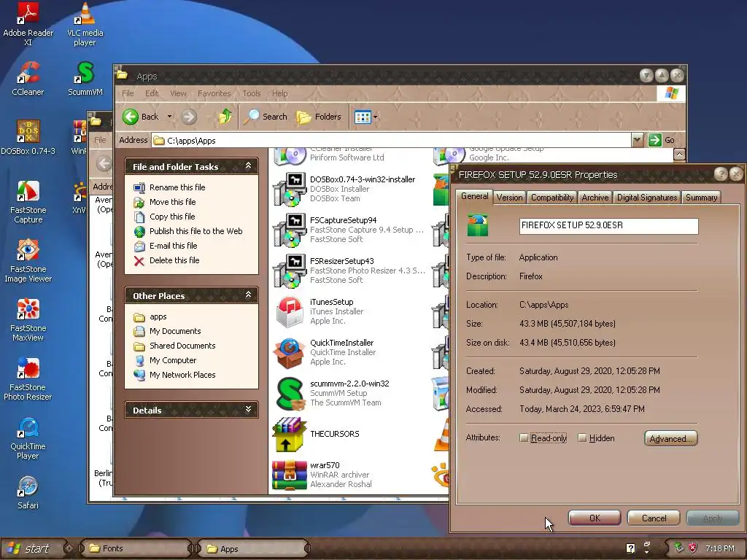Image resolution: width=747 pixels, height=560 pixels.
Task: Switch to the Archive tab
Action: (595, 198)
